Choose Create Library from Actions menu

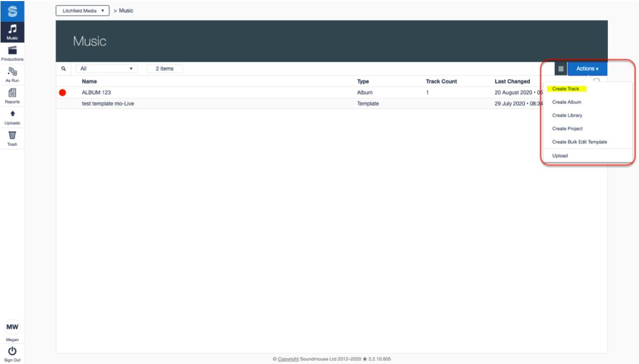[567, 115]
